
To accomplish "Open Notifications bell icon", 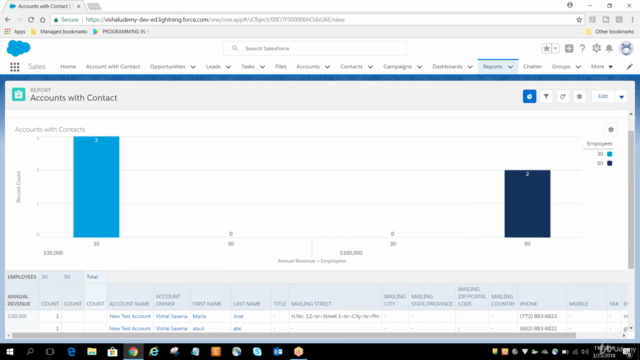I will pyautogui.click(x=609, y=49).
